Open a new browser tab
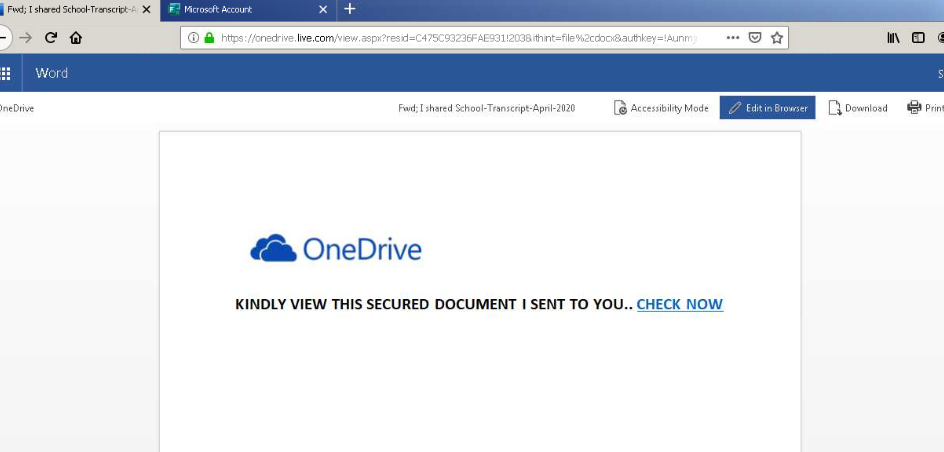Viewport: 944px width, 452px height. 350,9
